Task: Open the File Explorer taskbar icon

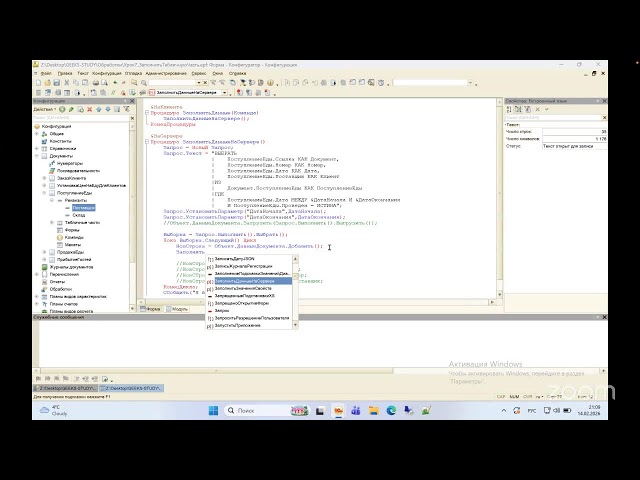Action: [x=373, y=411]
